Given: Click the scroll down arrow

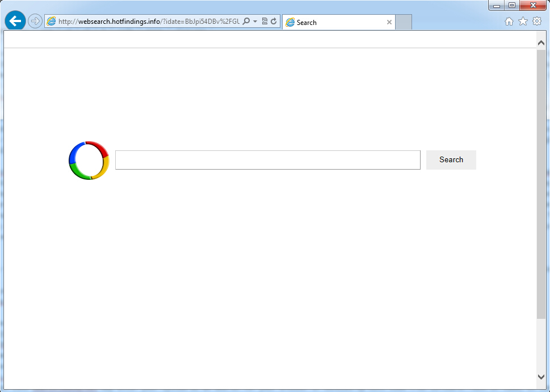Looking at the screenshot, I should pyautogui.click(x=541, y=377).
